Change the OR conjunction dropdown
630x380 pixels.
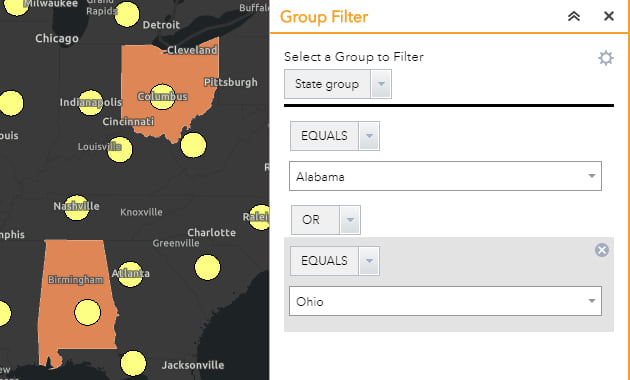tap(350, 220)
